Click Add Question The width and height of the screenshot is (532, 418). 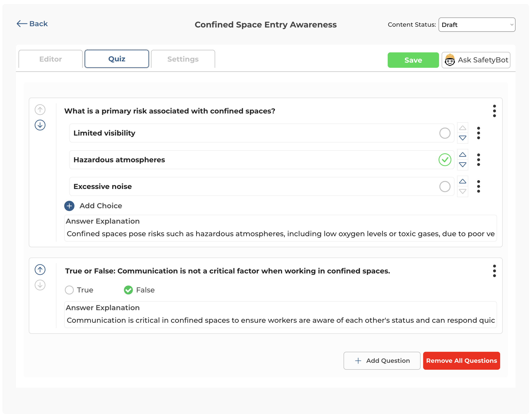click(382, 360)
